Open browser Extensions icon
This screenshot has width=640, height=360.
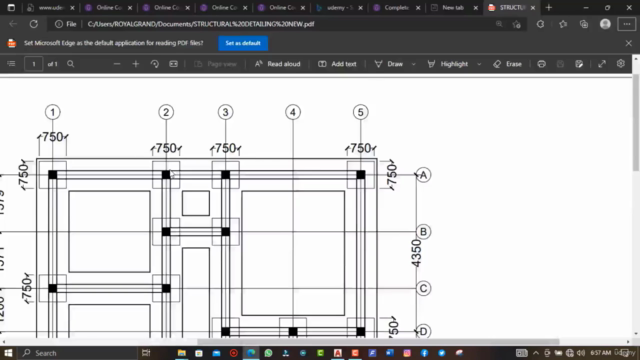(540, 24)
